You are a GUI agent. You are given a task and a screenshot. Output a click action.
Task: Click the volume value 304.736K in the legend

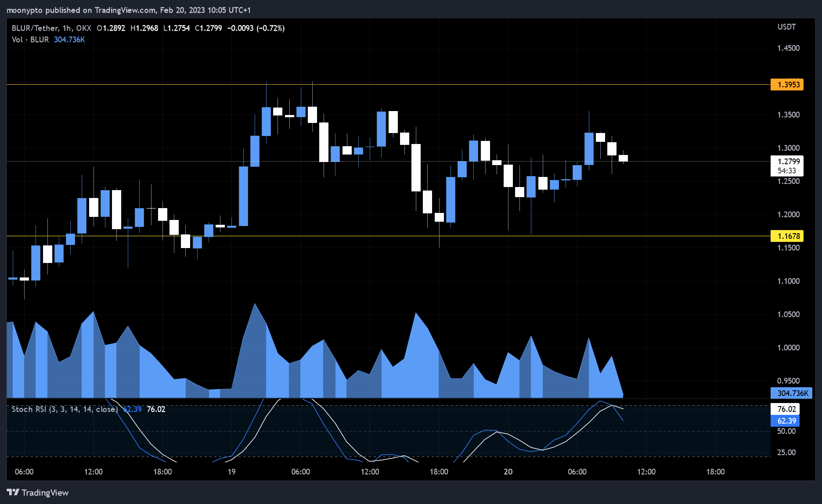click(69, 40)
